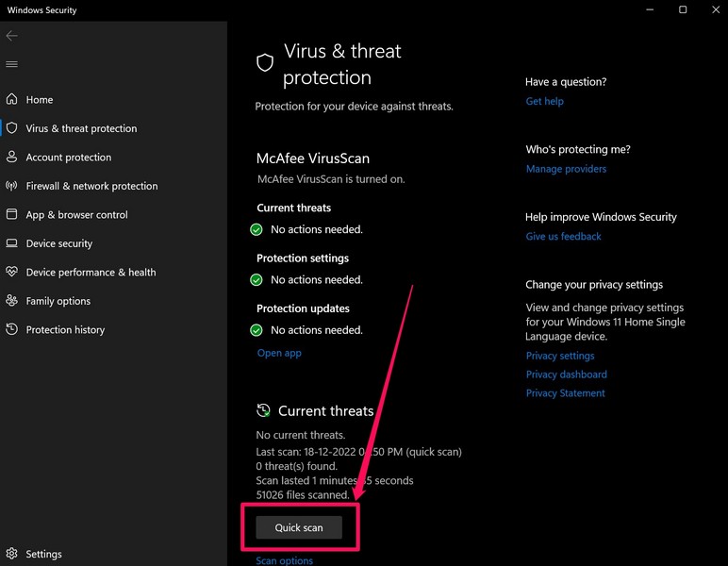Click the Device security laptop icon
The width and height of the screenshot is (728, 566).
(11, 243)
